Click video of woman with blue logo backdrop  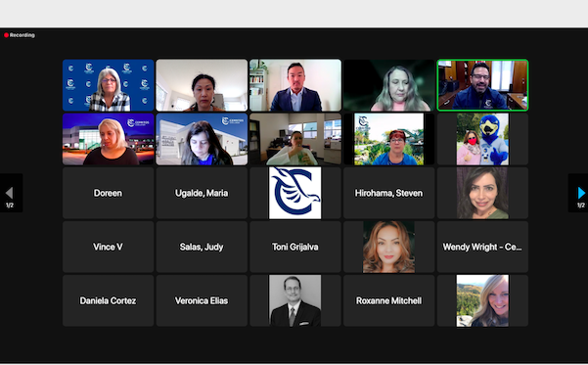pyautogui.click(x=108, y=85)
